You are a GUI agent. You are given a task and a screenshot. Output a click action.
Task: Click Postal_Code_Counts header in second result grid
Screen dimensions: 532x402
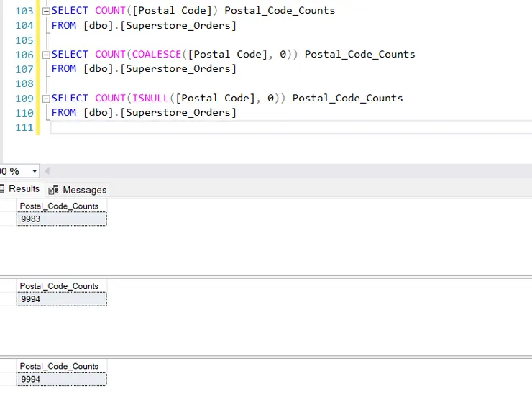61,286
